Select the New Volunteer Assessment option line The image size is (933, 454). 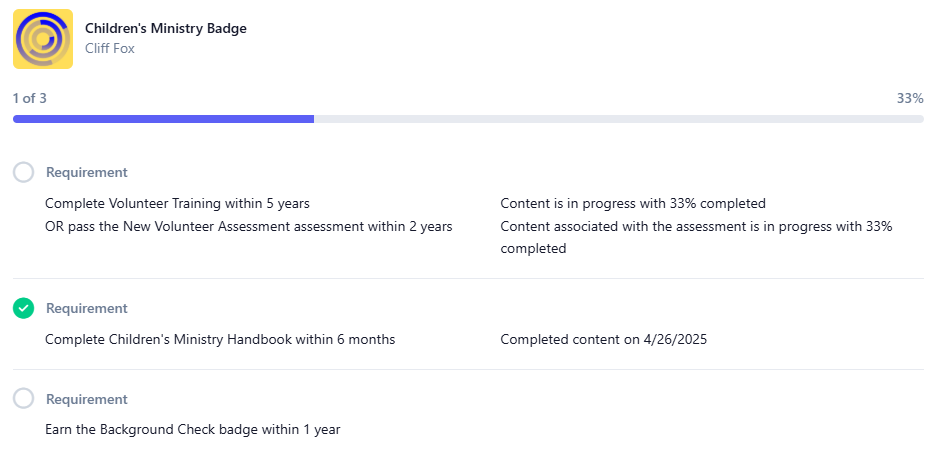249,226
